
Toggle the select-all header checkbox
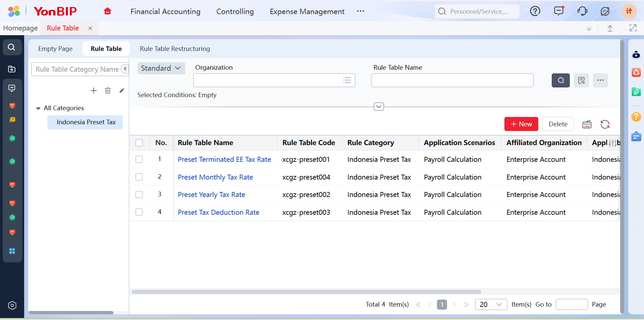139,143
